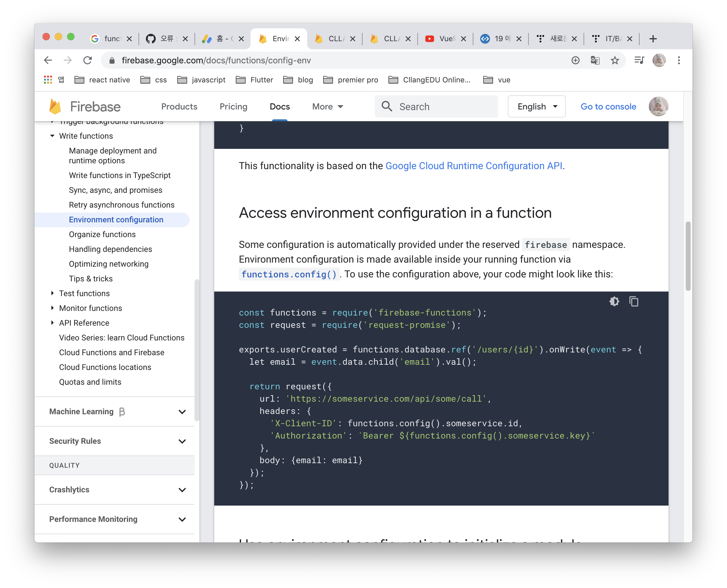727x588 pixels.
Task: Open new browser tab with plus
Action: coord(653,39)
